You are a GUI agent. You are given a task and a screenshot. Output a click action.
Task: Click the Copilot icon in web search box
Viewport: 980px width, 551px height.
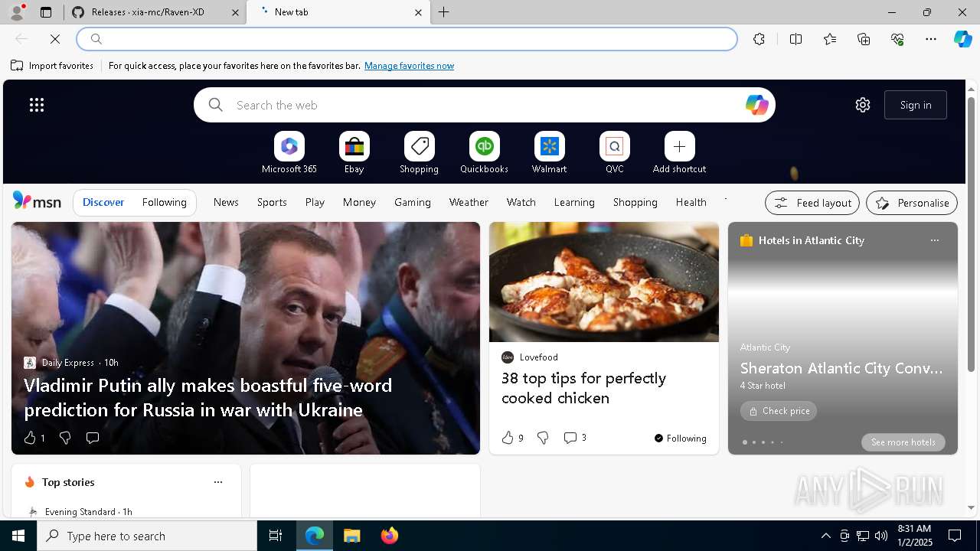pyautogui.click(x=756, y=105)
